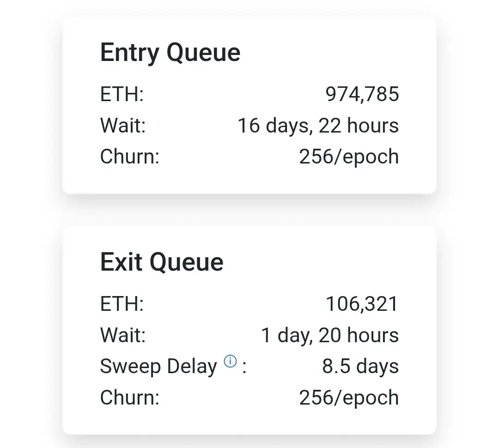
Task: Click the Wait label in Entry Queue
Action: tap(123, 126)
